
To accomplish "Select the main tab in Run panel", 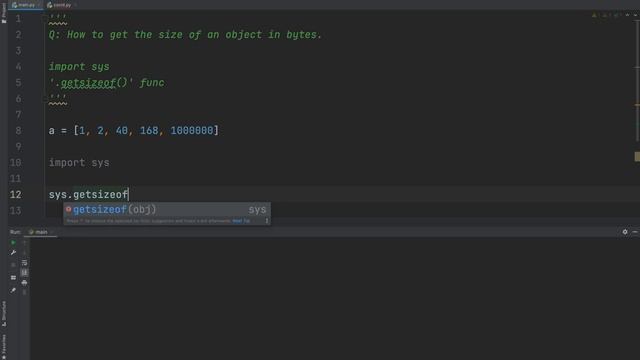I will 40,232.
